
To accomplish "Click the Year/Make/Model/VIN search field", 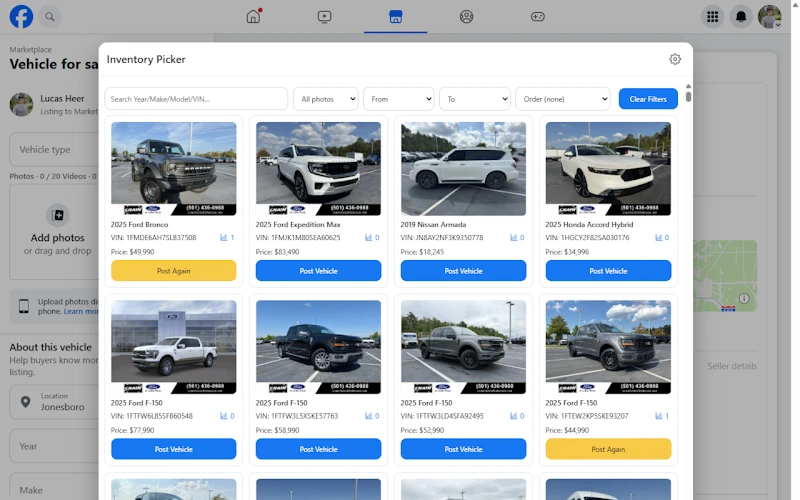I will point(196,98).
